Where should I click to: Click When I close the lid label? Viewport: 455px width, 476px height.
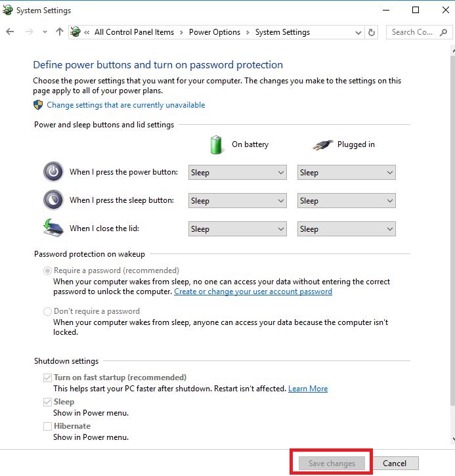pyautogui.click(x=104, y=228)
